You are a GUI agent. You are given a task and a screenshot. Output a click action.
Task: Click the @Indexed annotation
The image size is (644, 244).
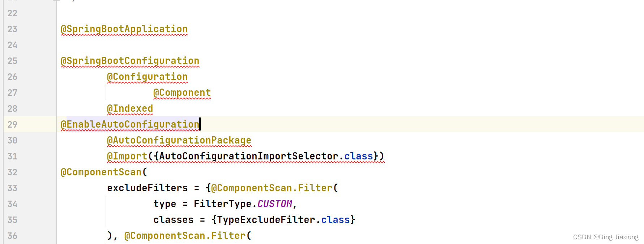click(130, 108)
